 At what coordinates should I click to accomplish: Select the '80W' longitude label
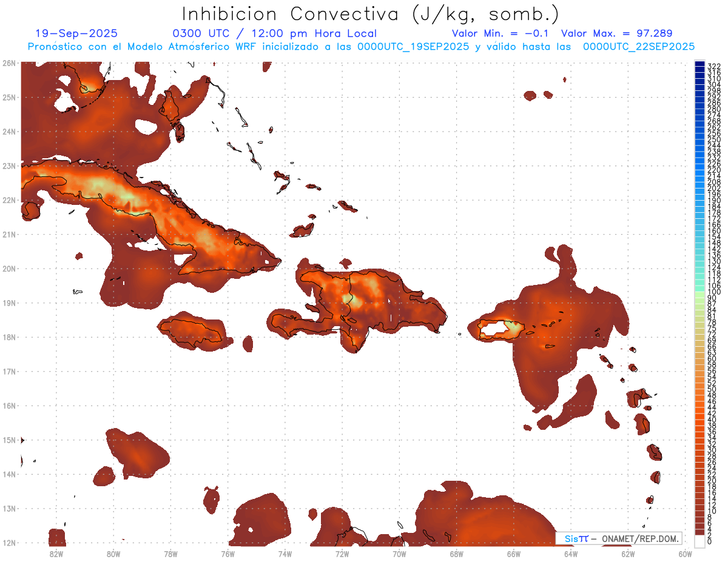pos(113,553)
